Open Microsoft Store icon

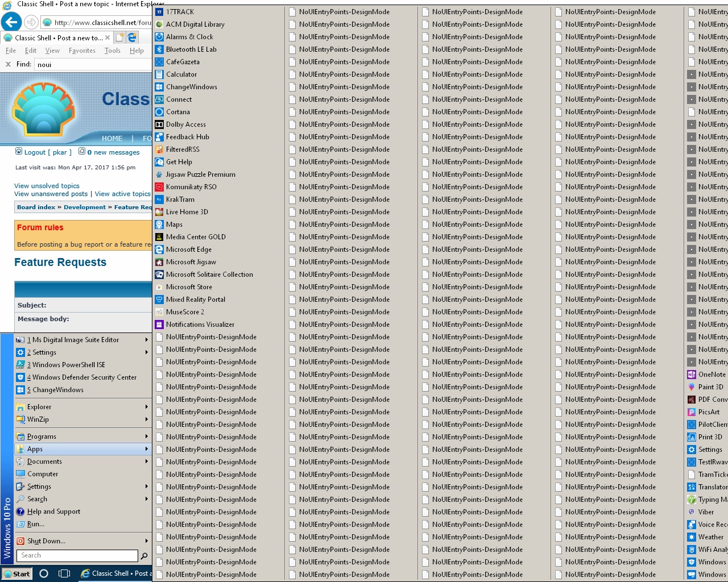click(x=159, y=287)
